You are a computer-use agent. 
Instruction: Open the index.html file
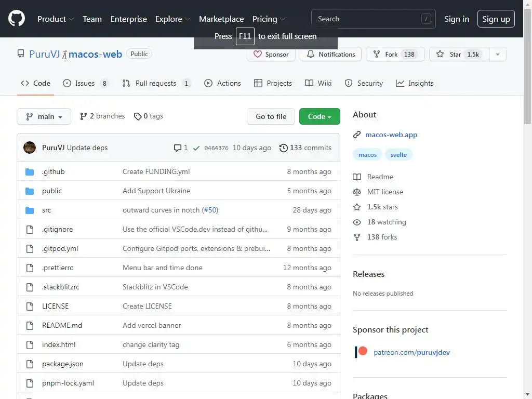click(x=59, y=345)
